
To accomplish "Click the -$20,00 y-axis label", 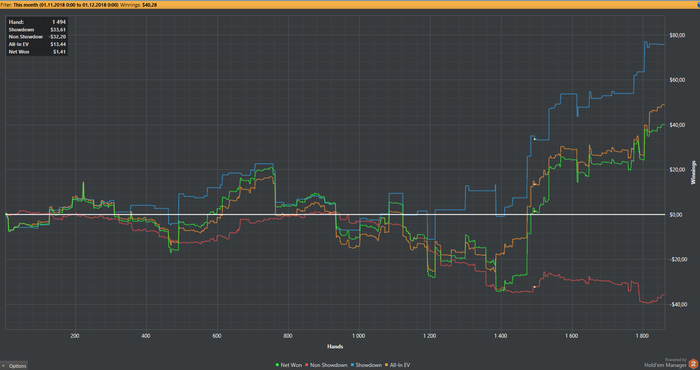I will point(677,259).
